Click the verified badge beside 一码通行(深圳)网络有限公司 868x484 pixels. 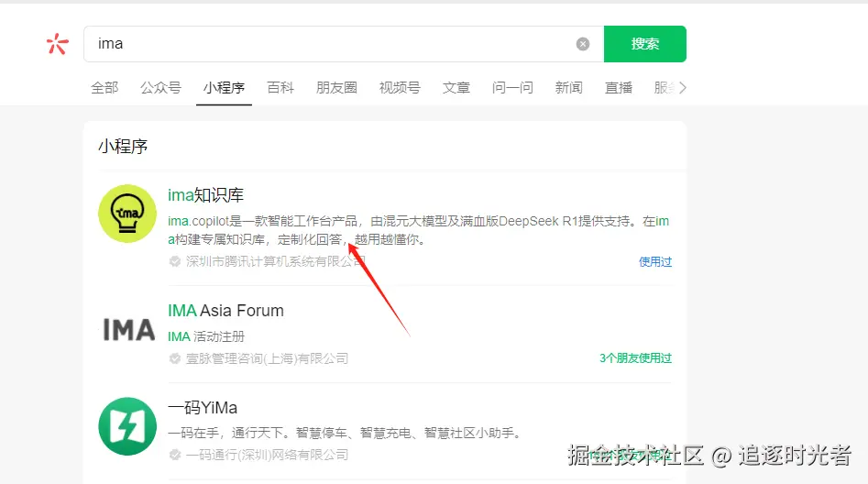175,455
